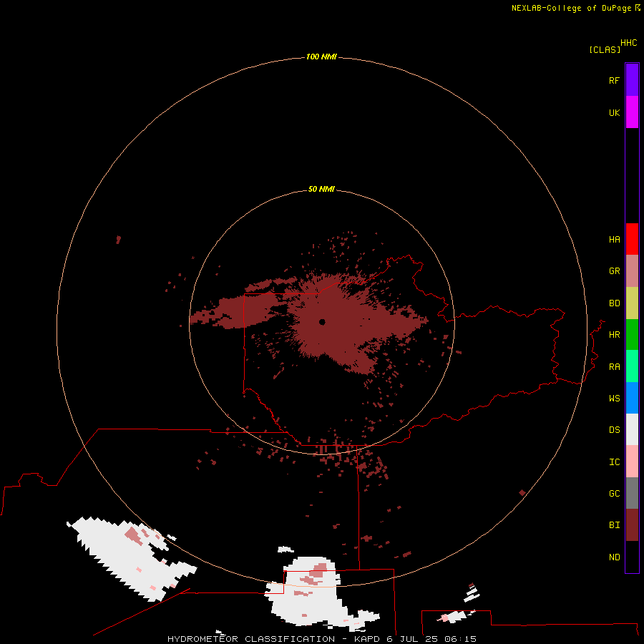Click the GC legend label
Viewport: 644px width, 644px height.
tap(614, 494)
